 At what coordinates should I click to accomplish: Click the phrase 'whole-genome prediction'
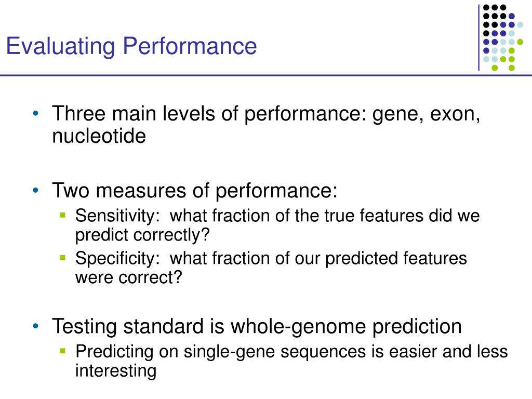(346, 327)
